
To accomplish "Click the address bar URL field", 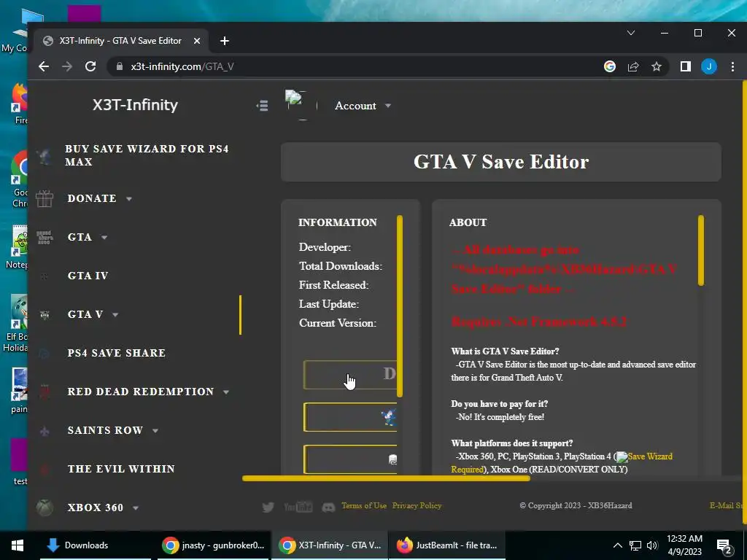I will click(x=352, y=66).
